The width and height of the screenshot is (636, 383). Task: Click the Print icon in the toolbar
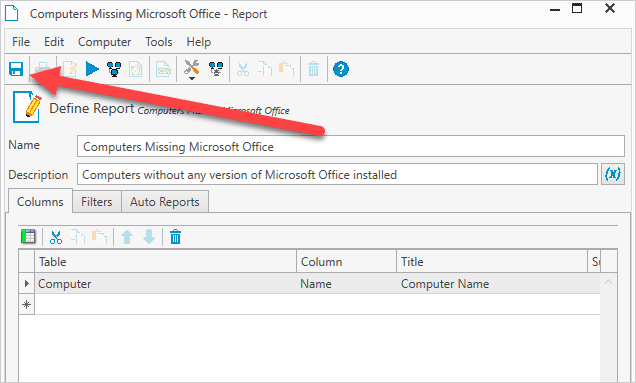(42, 69)
